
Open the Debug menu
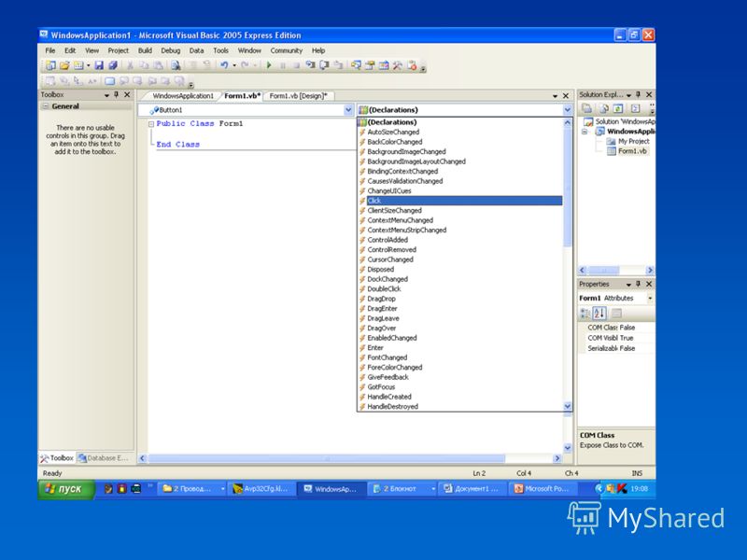171,50
